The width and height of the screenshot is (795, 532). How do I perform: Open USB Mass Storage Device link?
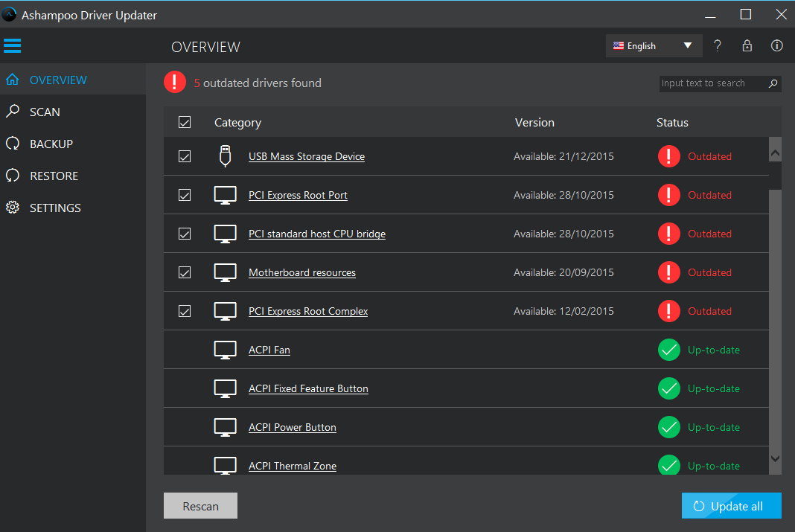coord(307,156)
